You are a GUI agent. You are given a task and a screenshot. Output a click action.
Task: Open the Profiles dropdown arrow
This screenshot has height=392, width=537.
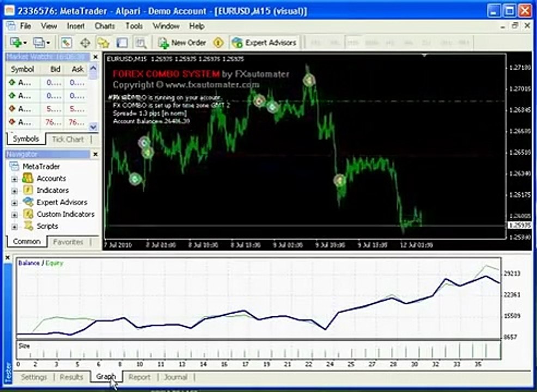click(x=48, y=43)
